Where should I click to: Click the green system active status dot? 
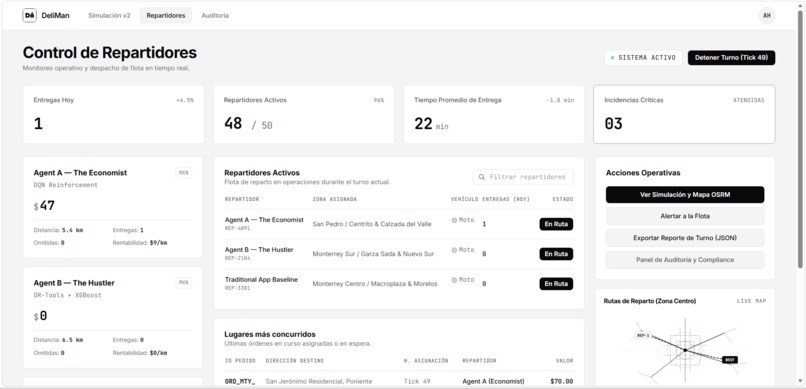612,58
